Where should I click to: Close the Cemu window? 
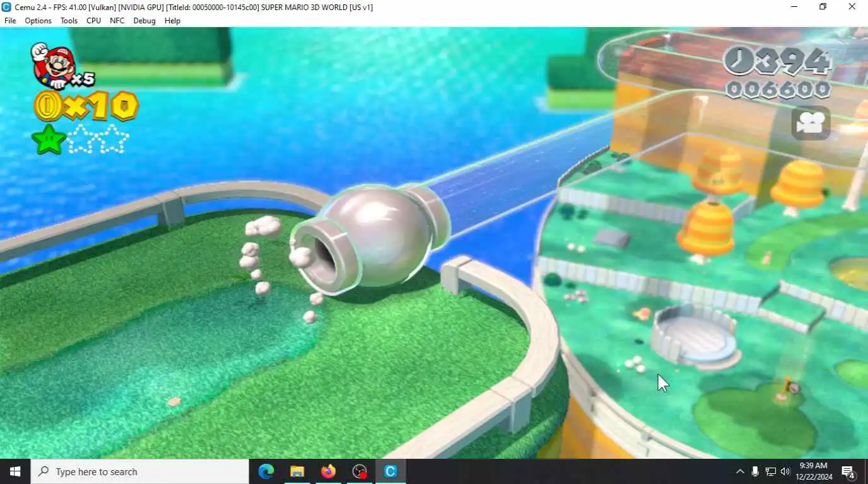click(852, 7)
